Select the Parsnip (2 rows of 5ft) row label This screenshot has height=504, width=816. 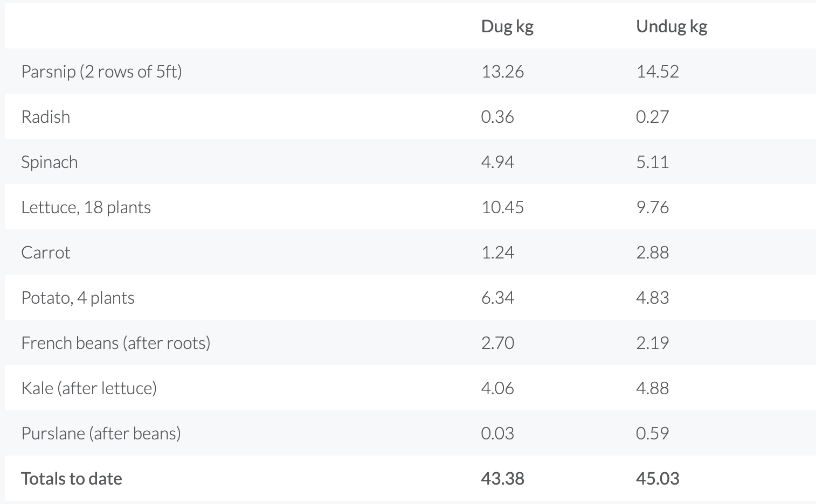(101, 72)
